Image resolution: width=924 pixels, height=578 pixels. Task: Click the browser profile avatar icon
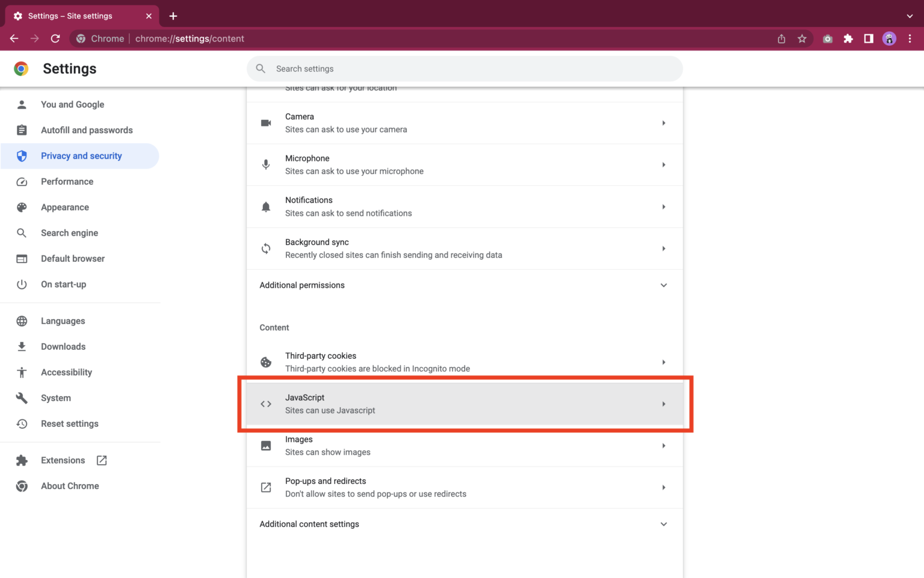(x=889, y=38)
